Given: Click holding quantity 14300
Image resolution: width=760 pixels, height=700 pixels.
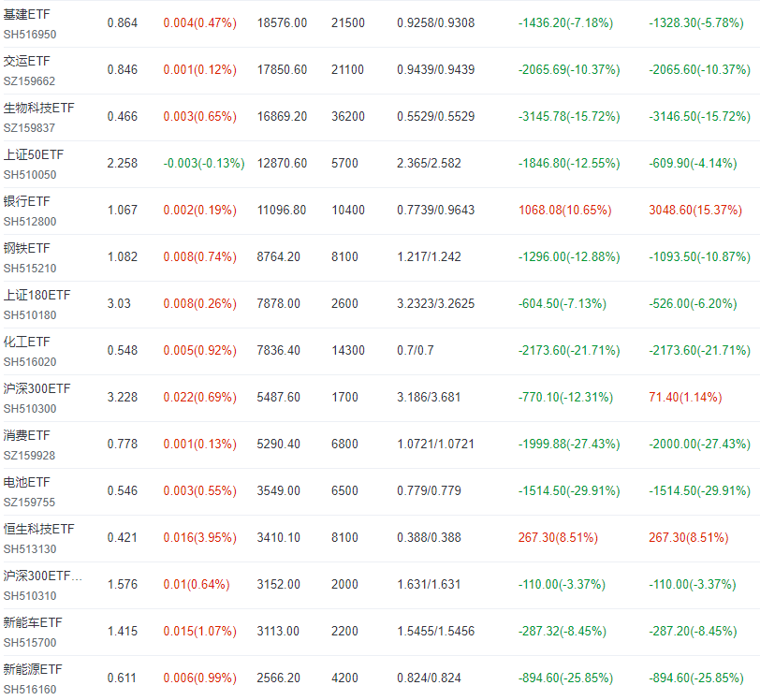Looking at the screenshot, I should click(x=348, y=351).
